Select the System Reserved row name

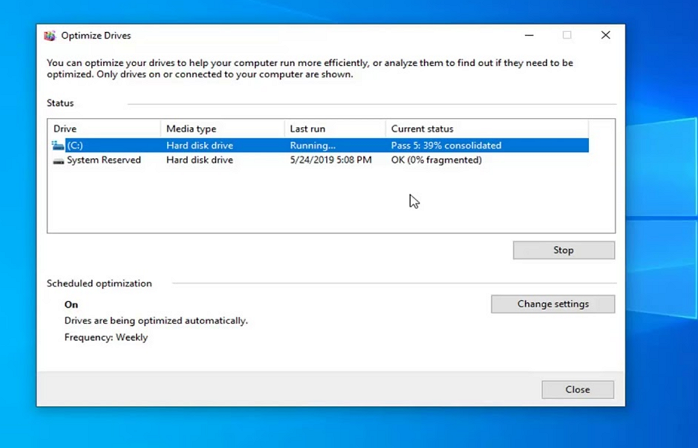(104, 160)
